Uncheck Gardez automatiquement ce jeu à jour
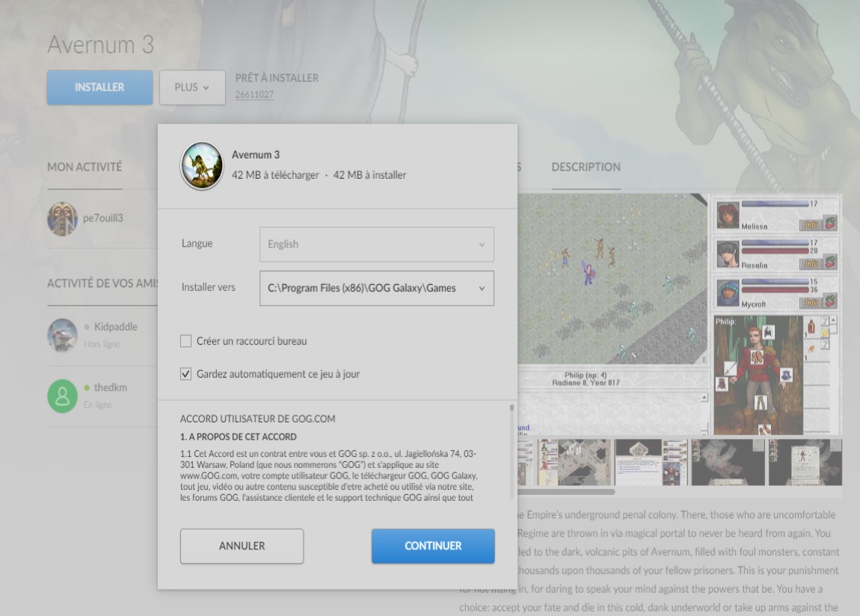 [x=186, y=374]
